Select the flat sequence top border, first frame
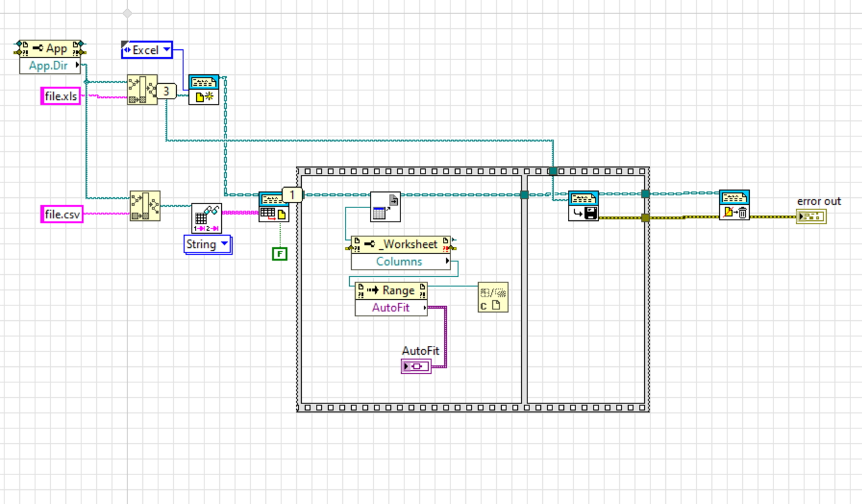The height and width of the screenshot is (504, 862). click(410, 171)
